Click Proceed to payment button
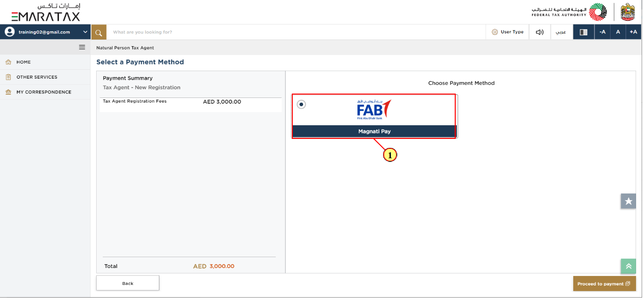The height and width of the screenshot is (300, 644). [604, 284]
